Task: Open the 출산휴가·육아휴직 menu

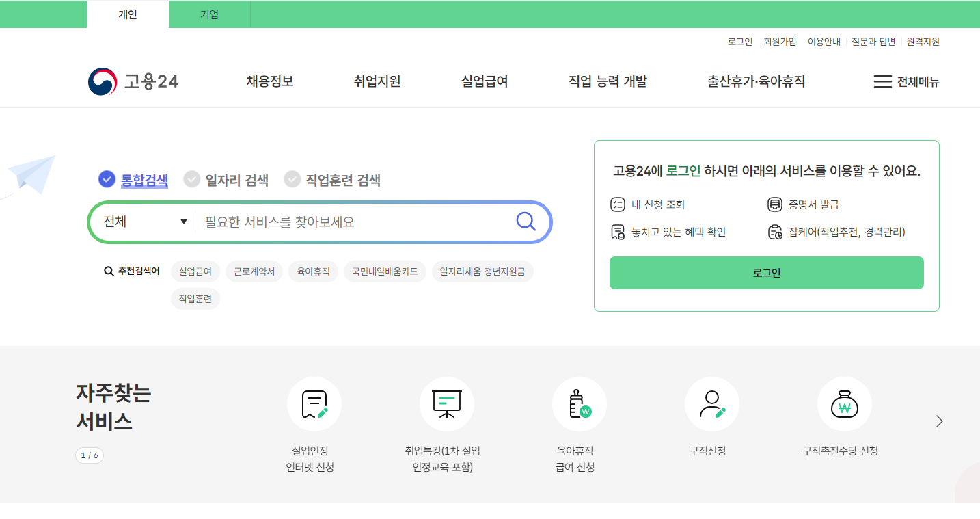Action: coord(756,82)
